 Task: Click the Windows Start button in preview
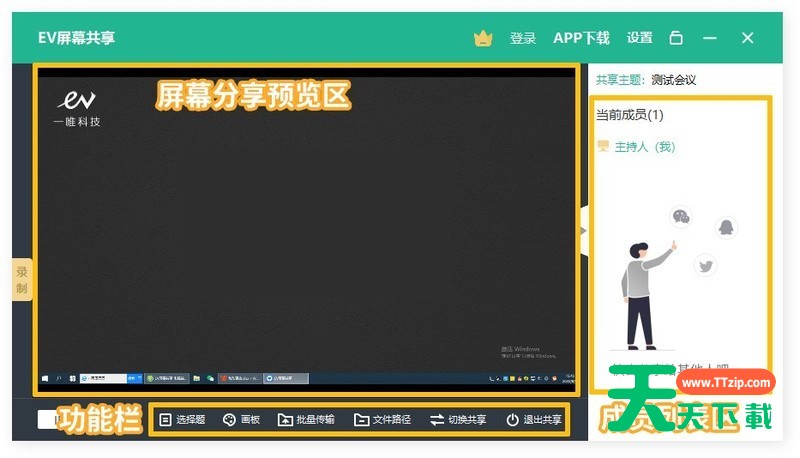(45, 378)
